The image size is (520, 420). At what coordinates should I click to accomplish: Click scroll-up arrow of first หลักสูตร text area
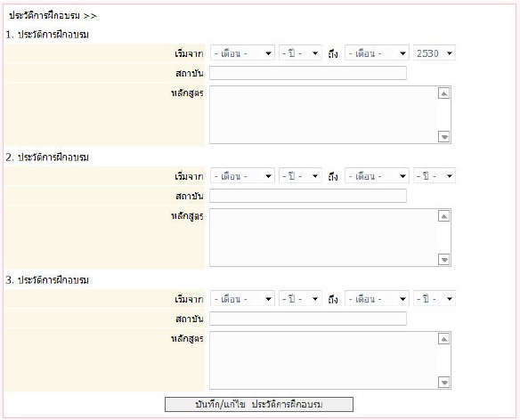pos(443,93)
